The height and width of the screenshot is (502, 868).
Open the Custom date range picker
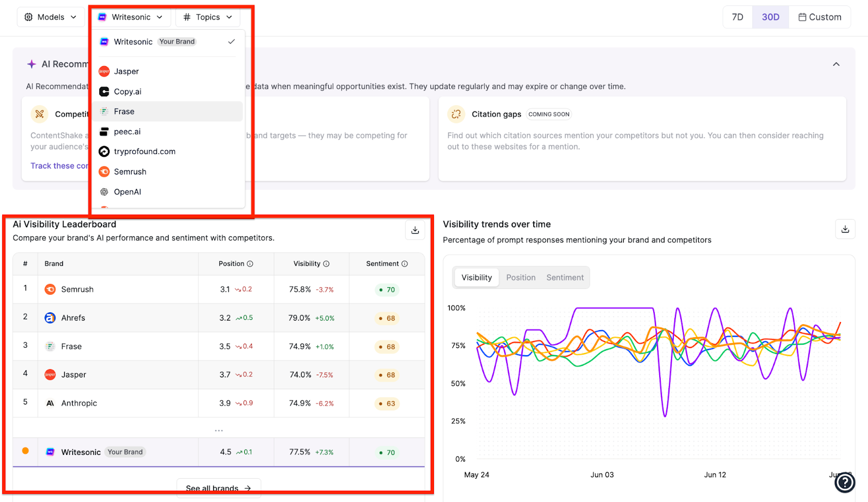pyautogui.click(x=820, y=17)
